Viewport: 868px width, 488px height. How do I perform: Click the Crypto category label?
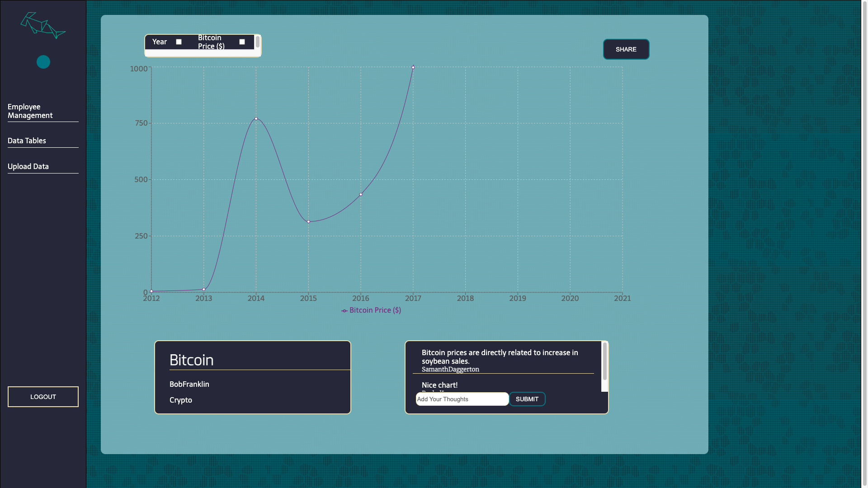(180, 400)
